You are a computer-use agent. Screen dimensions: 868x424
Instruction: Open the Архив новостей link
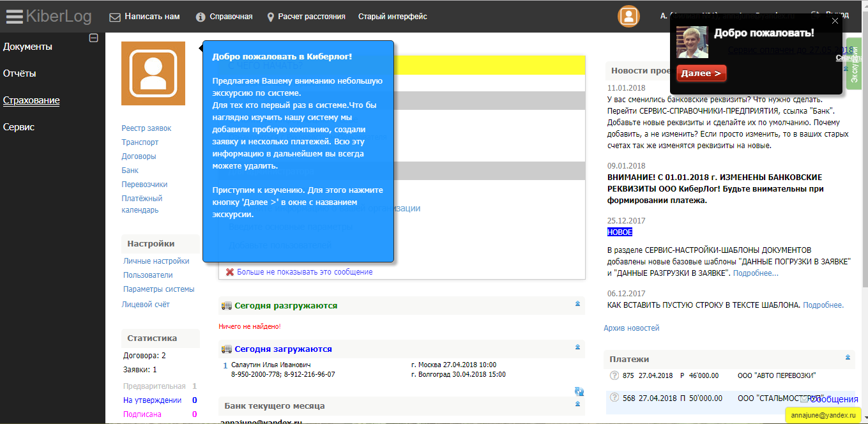(x=632, y=328)
